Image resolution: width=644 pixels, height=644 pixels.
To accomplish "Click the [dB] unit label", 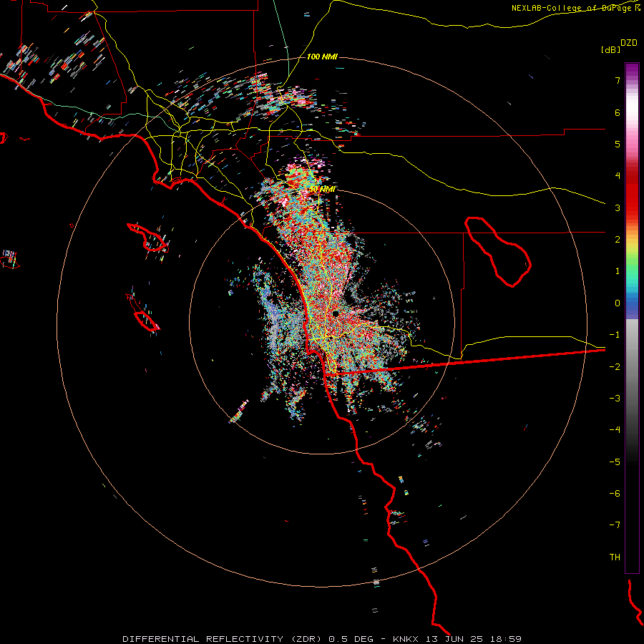I will (x=610, y=49).
